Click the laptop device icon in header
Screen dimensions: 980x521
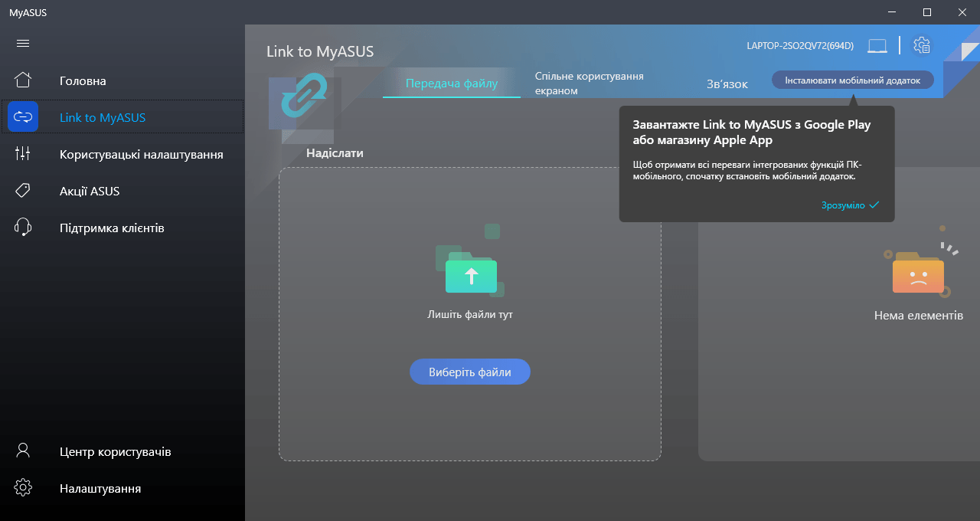click(877, 46)
